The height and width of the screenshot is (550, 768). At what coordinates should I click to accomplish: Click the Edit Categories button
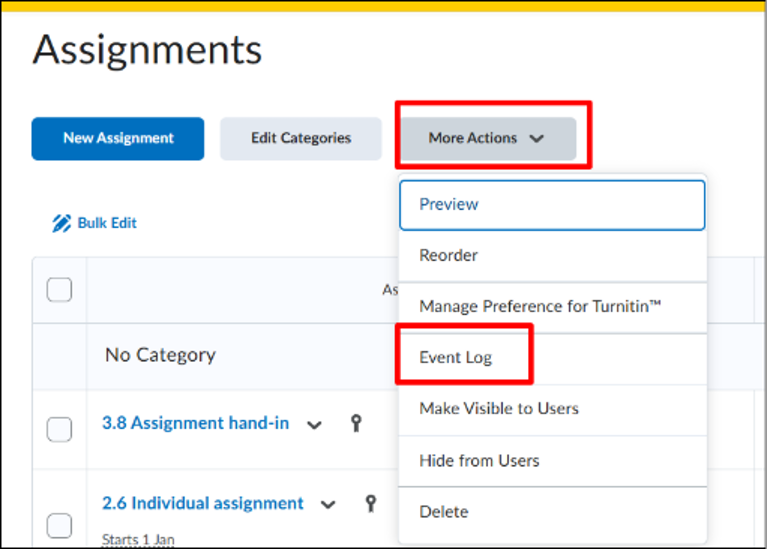[x=301, y=139]
